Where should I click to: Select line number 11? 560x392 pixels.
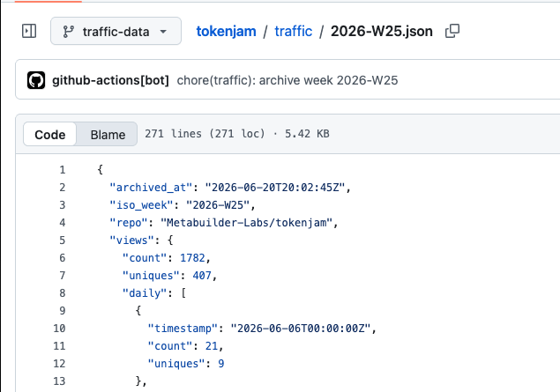pyautogui.click(x=59, y=346)
